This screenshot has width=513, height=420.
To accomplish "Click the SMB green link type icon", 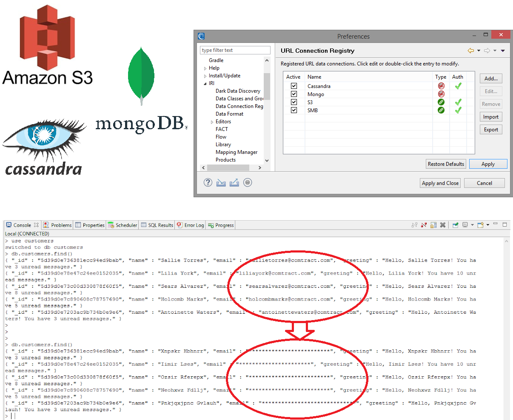I will pyautogui.click(x=441, y=110).
